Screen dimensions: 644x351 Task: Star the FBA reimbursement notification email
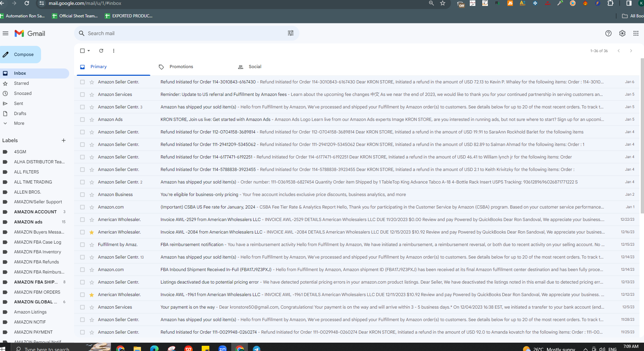pos(92,245)
